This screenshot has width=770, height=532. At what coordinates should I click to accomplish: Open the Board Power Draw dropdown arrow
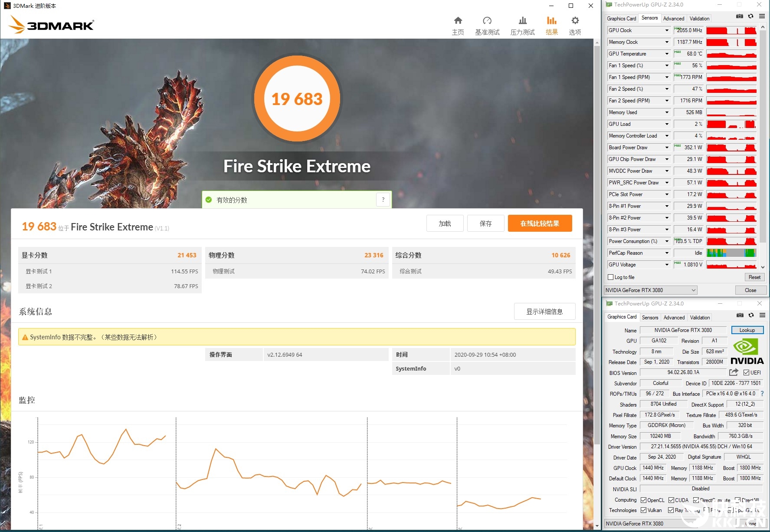click(667, 148)
